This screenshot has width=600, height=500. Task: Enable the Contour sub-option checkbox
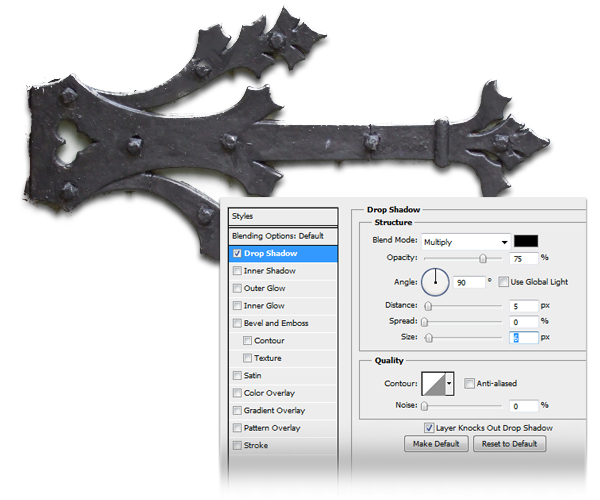[x=248, y=340]
